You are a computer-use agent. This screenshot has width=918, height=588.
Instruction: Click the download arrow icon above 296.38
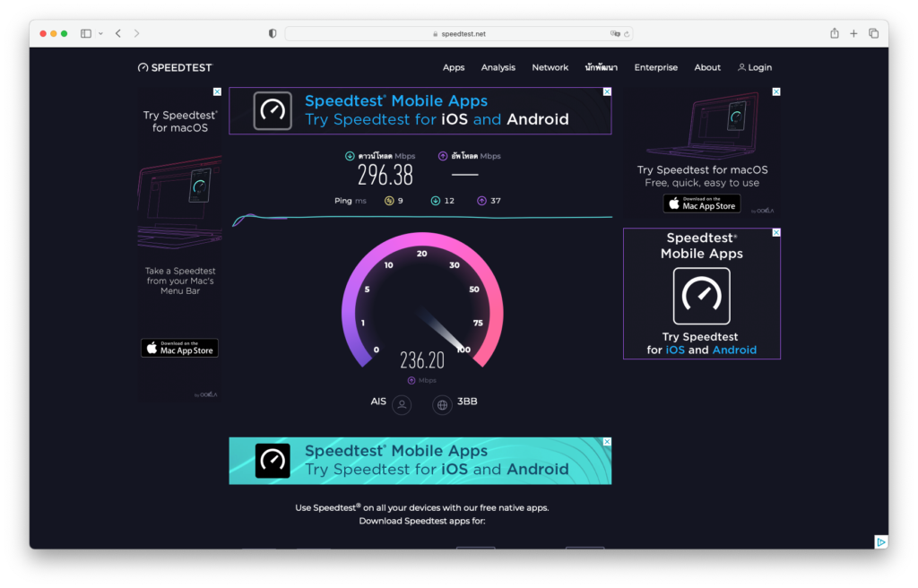(350, 156)
